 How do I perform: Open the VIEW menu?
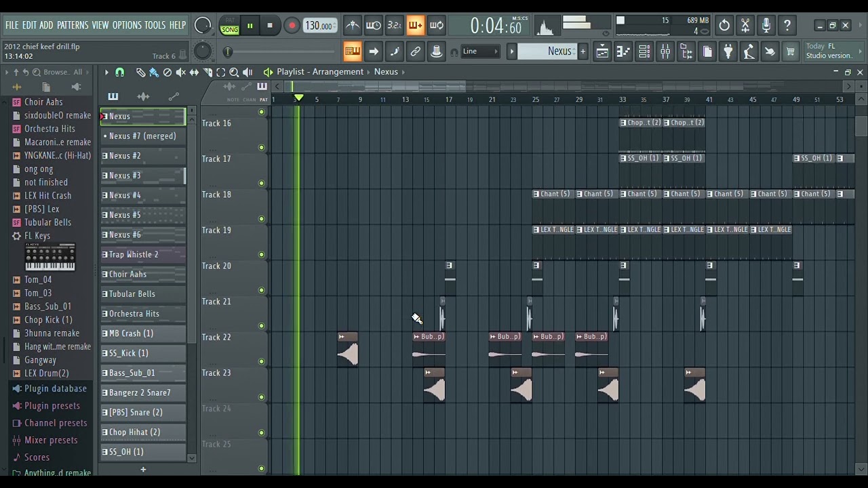pyautogui.click(x=100, y=26)
